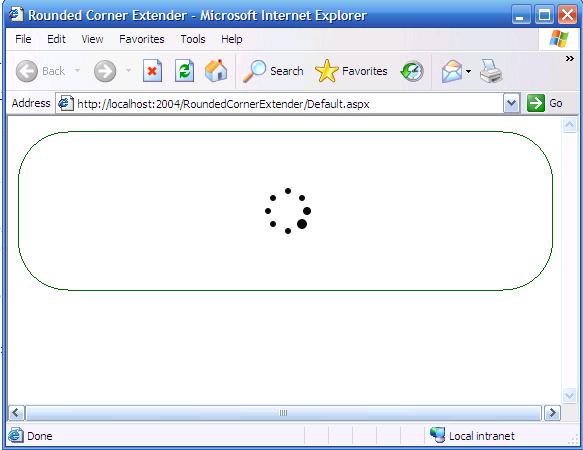The width and height of the screenshot is (583, 450).
Task: Click the Mail envelope icon
Action: 451,71
